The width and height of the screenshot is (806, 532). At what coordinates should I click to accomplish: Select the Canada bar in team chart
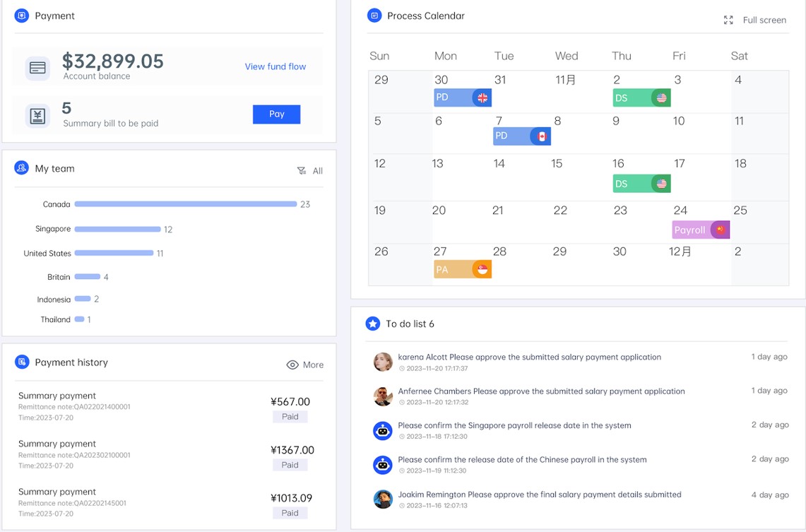coord(185,204)
